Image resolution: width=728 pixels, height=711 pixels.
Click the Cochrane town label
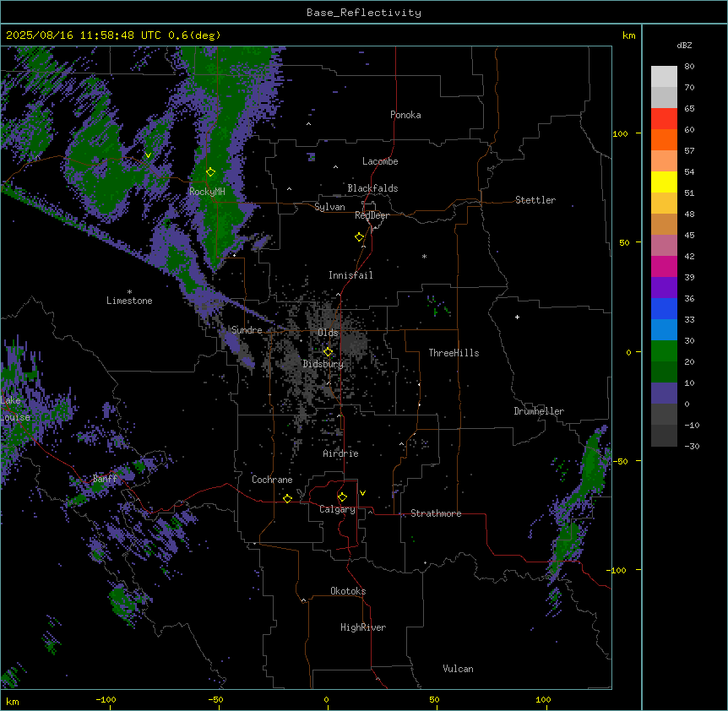point(272,480)
